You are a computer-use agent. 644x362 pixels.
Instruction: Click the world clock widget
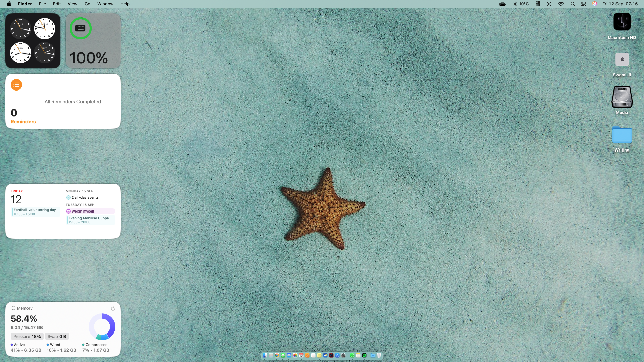(33, 41)
